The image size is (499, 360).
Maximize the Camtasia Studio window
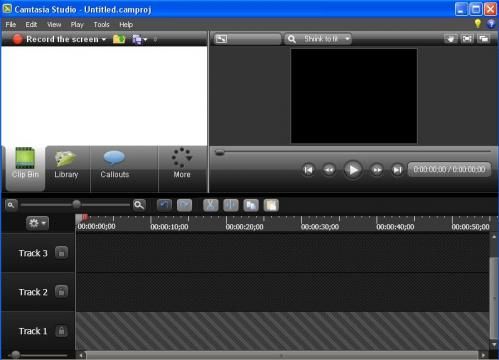(476, 9)
